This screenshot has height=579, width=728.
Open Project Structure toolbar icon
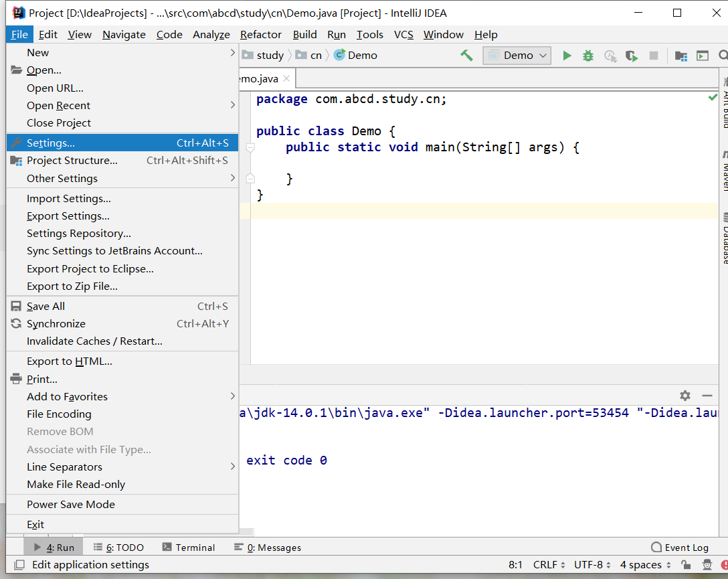(681, 56)
